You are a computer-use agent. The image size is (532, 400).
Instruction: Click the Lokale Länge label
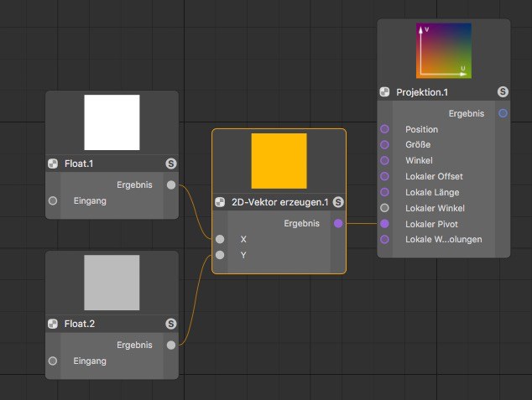[432, 192]
